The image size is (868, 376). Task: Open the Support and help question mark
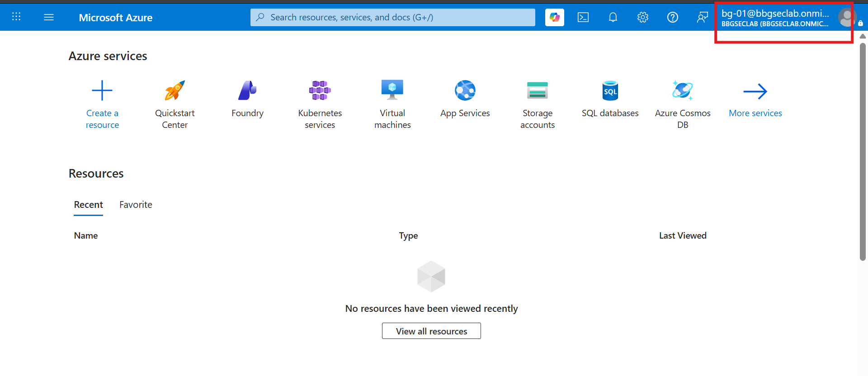673,17
